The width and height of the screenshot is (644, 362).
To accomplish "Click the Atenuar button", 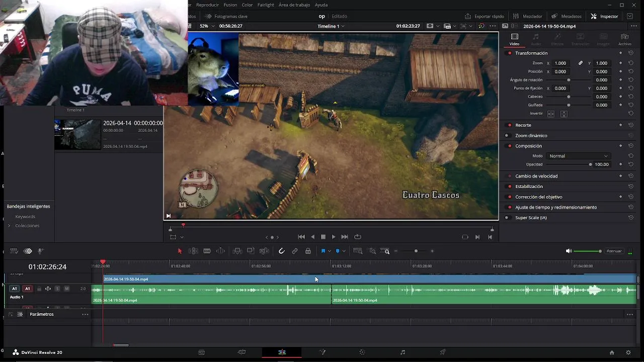I will 614,251.
